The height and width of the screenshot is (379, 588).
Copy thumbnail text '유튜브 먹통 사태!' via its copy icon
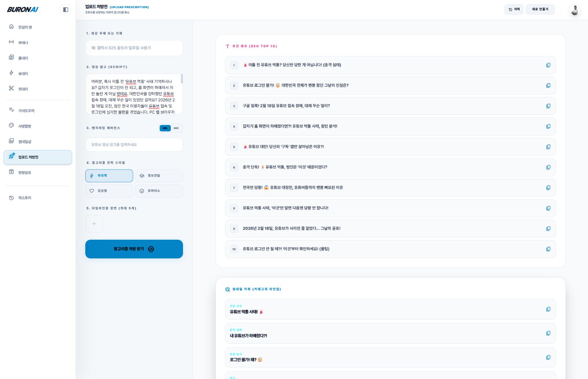(548, 309)
